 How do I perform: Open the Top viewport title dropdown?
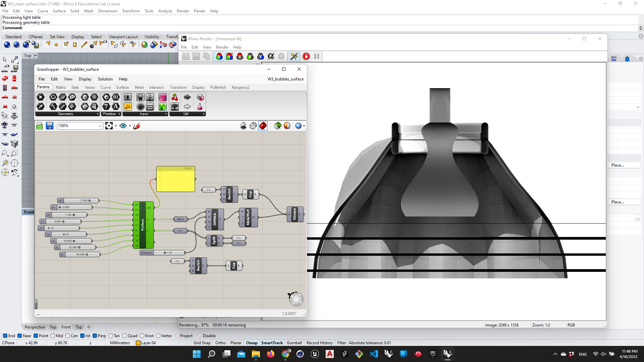tap(35, 55)
